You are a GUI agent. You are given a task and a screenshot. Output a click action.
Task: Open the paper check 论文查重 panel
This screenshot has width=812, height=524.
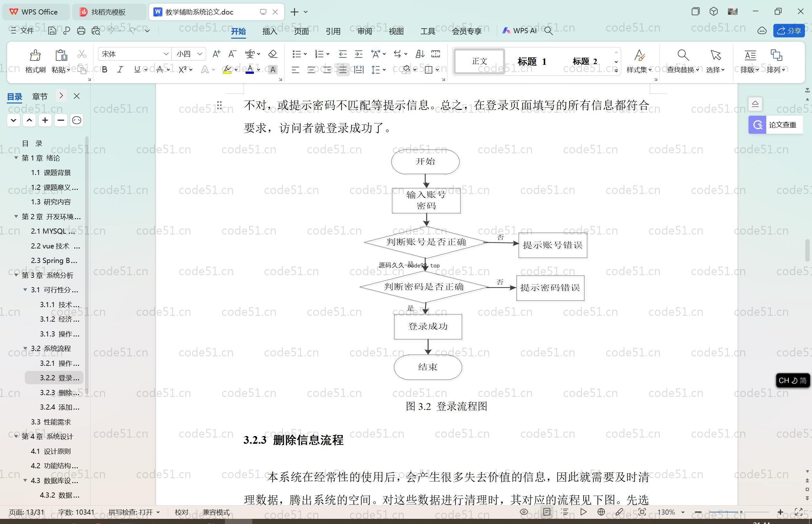pyautogui.click(x=775, y=124)
